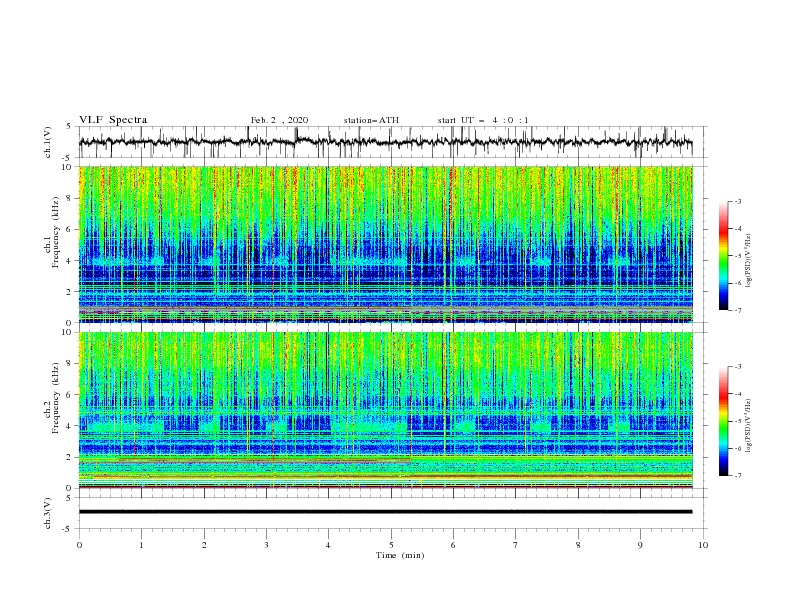The image size is (792, 612).
Task: Click the date label 'Feb. 2 , 2020'
Action: click(x=279, y=120)
